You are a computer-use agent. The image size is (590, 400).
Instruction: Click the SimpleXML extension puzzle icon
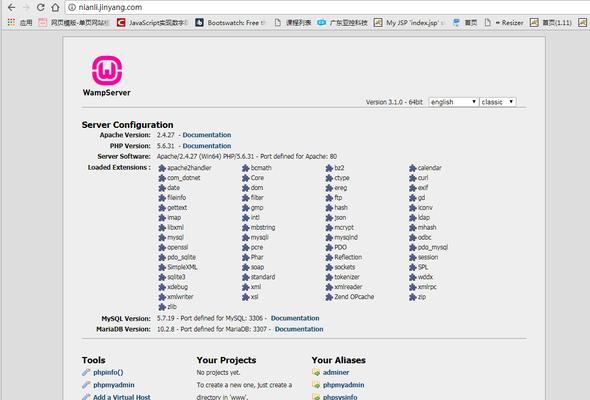(162, 267)
